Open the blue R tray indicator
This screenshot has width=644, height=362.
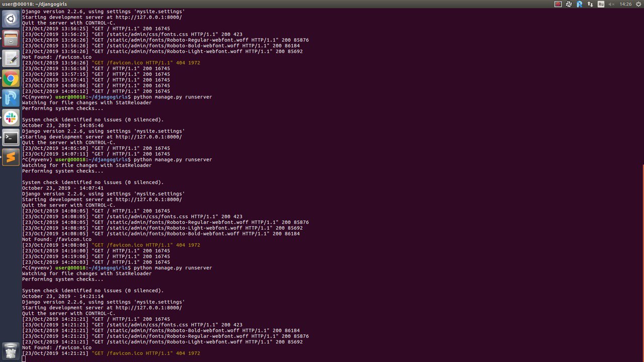coord(580,4)
